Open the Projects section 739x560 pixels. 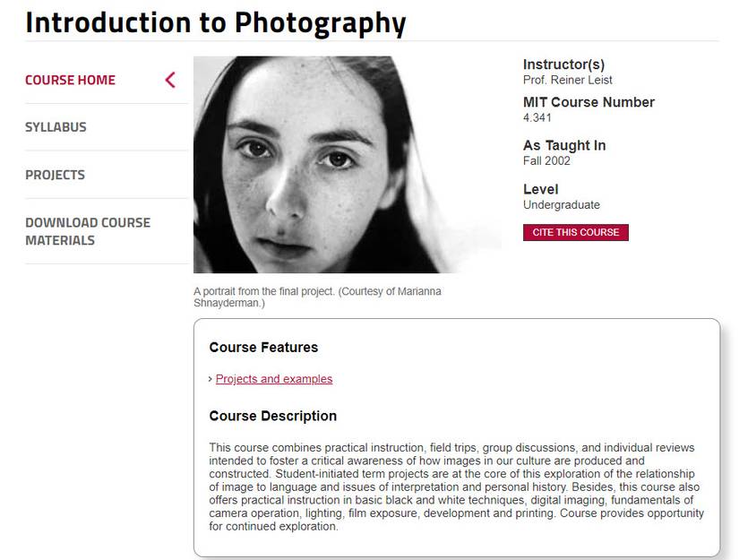(x=53, y=174)
